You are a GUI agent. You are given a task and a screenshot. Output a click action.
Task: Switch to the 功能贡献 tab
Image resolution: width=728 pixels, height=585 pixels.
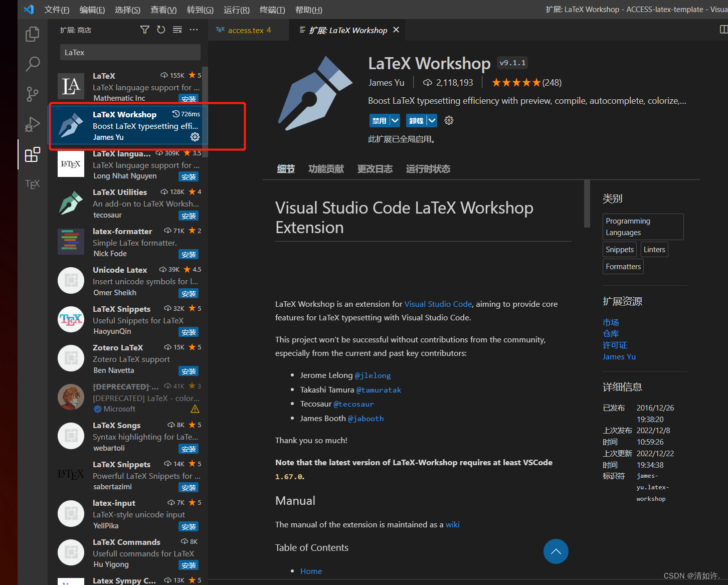click(326, 169)
